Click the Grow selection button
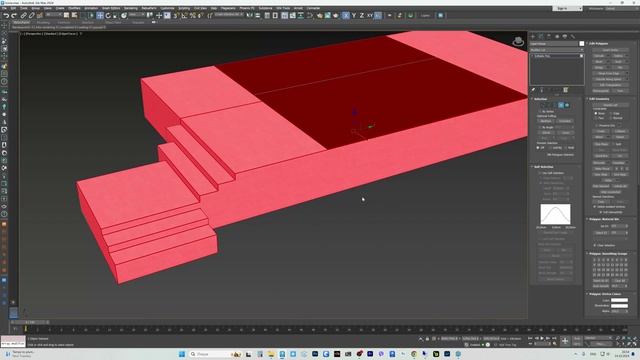The width and height of the screenshot is (640, 360). pos(565,133)
